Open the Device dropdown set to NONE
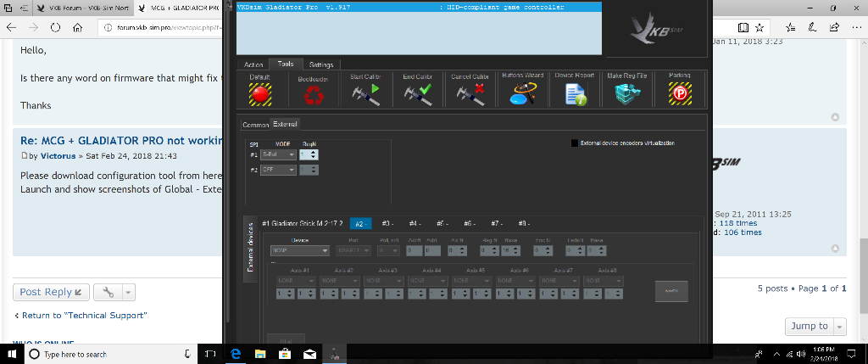The image size is (868, 364). pyautogui.click(x=299, y=250)
